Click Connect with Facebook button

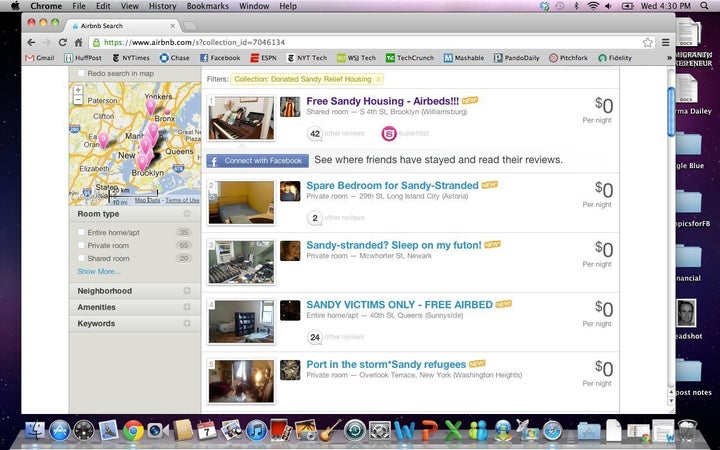pos(258,161)
